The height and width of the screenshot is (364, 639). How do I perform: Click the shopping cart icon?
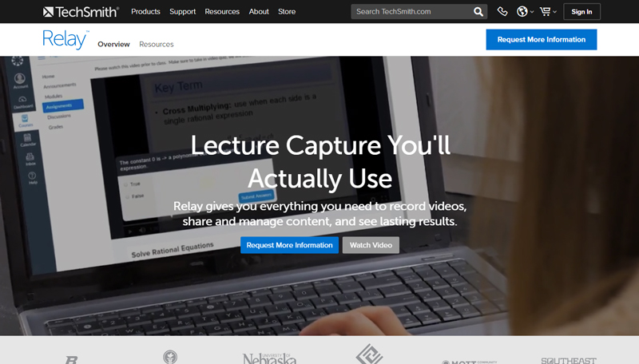(546, 12)
